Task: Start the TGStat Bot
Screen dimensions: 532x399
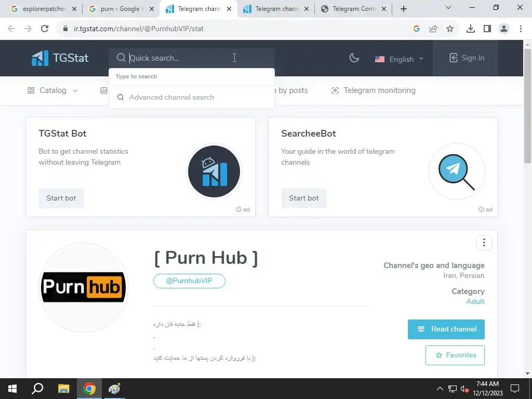Action: coord(61,198)
